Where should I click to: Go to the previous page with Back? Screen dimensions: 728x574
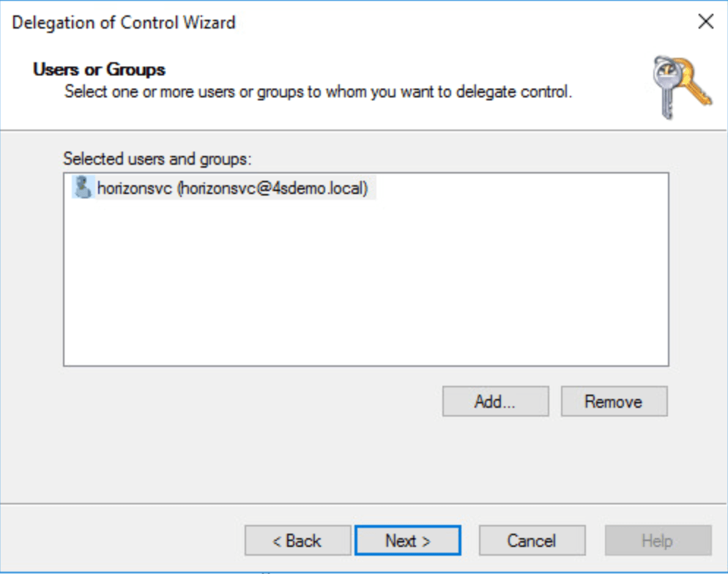[x=297, y=541]
